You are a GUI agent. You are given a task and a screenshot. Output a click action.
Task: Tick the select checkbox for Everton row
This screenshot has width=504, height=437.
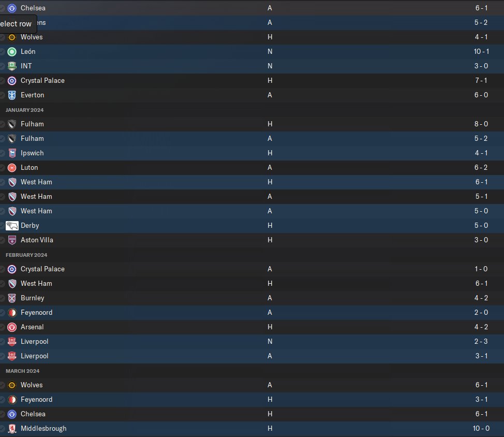click(2, 95)
